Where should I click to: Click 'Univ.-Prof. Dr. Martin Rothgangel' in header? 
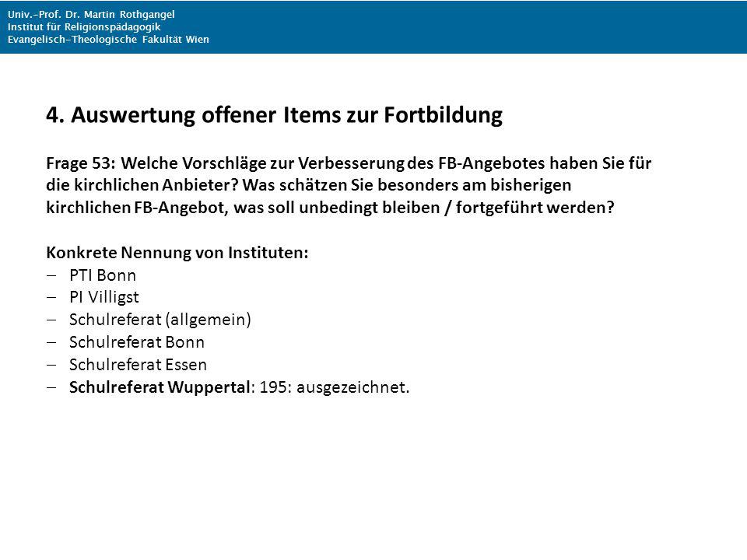[x=91, y=15]
